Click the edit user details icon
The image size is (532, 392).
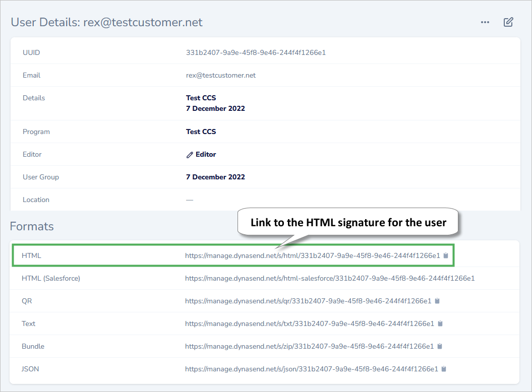[508, 22]
